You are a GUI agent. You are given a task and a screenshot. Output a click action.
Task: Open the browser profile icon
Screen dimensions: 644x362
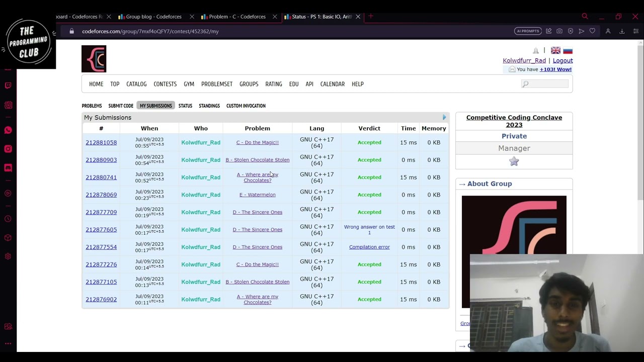point(608,31)
